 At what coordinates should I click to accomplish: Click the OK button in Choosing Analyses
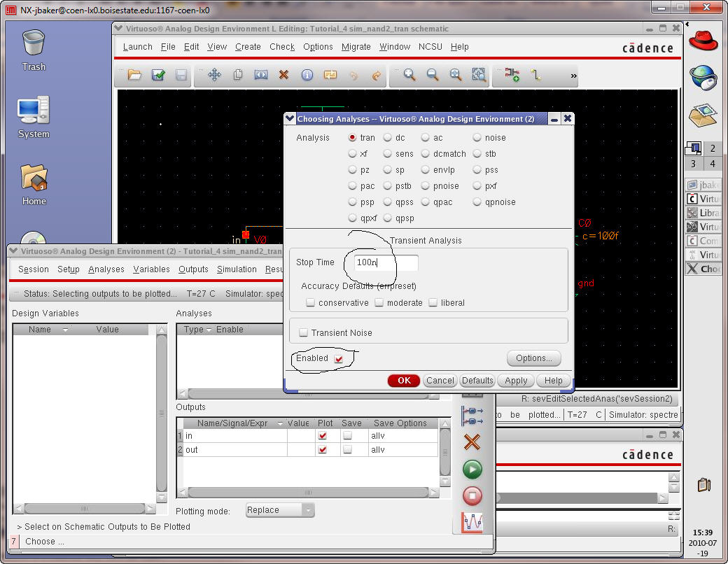(404, 381)
